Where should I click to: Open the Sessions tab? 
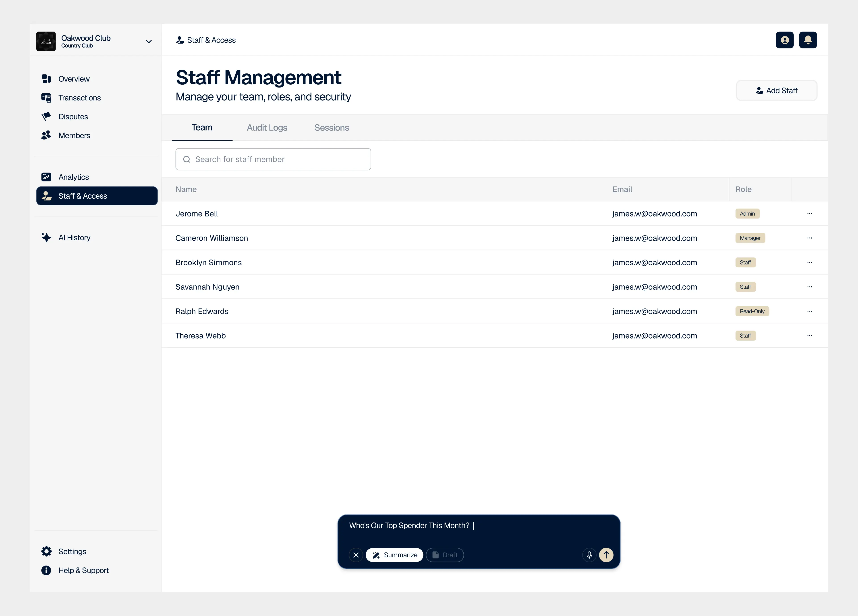(332, 127)
